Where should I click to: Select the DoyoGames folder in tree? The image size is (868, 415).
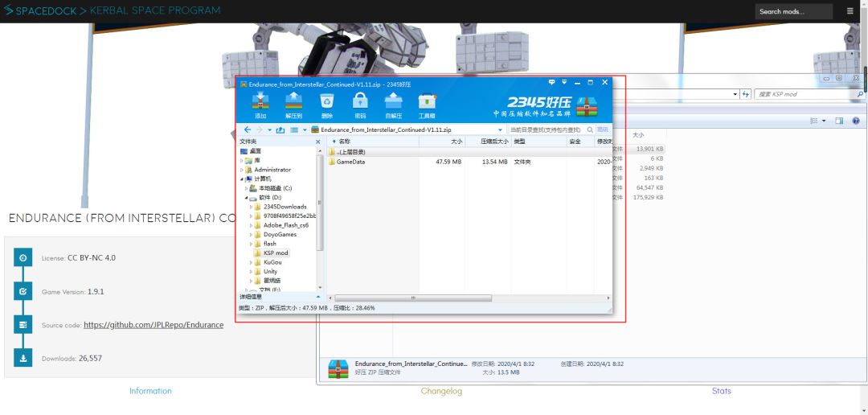pos(280,234)
